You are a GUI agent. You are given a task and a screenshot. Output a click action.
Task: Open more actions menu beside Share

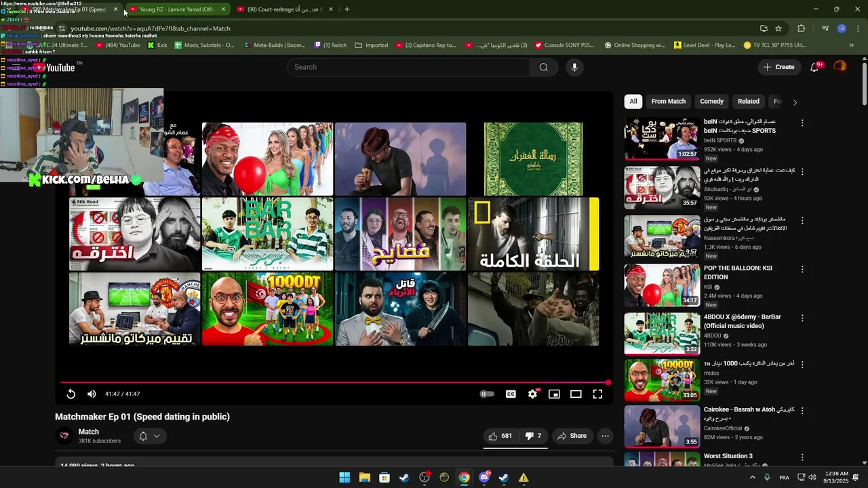tap(605, 436)
